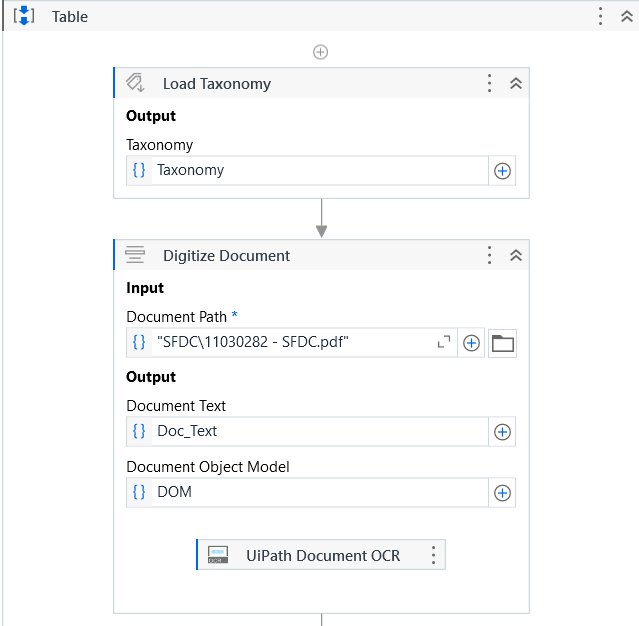Viewport: 639px width, 626px height.
Task: Open the Load Taxonomy options menu
Action: coord(489,83)
